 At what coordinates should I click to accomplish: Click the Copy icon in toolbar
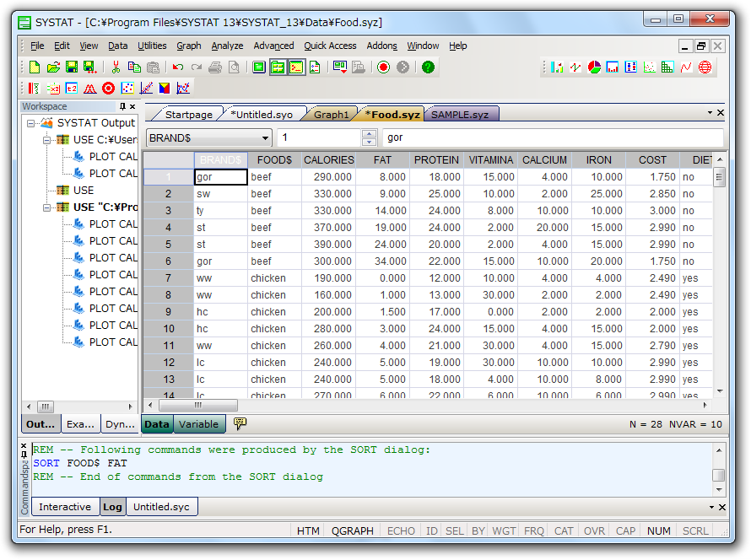pos(134,67)
